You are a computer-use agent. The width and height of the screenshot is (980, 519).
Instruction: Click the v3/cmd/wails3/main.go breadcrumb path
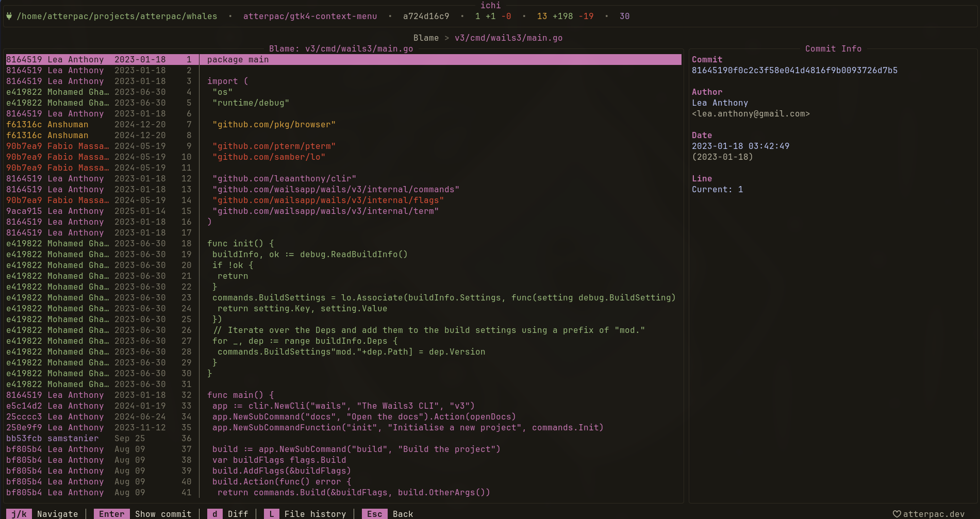pyautogui.click(x=508, y=38)
